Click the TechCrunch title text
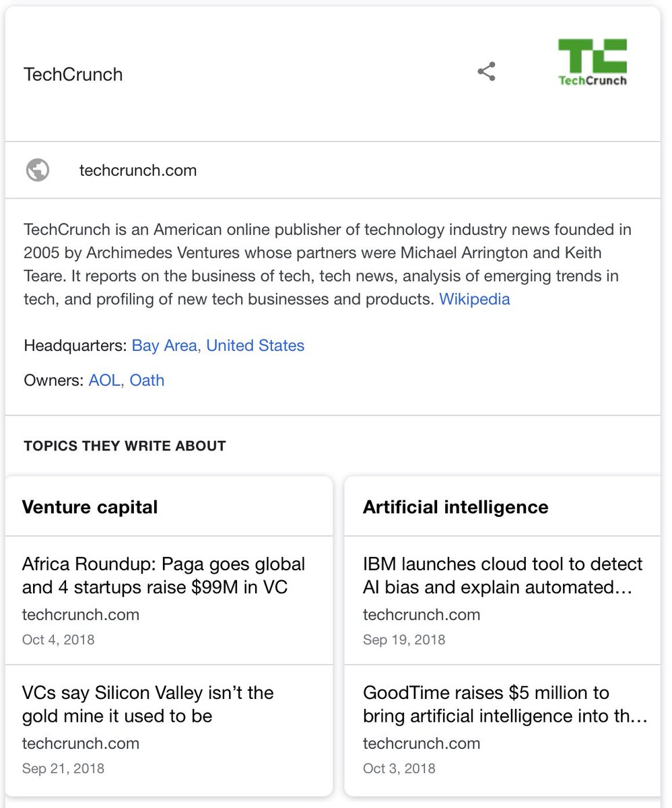This screenshot has height=808, width=672. click(73, 74)
